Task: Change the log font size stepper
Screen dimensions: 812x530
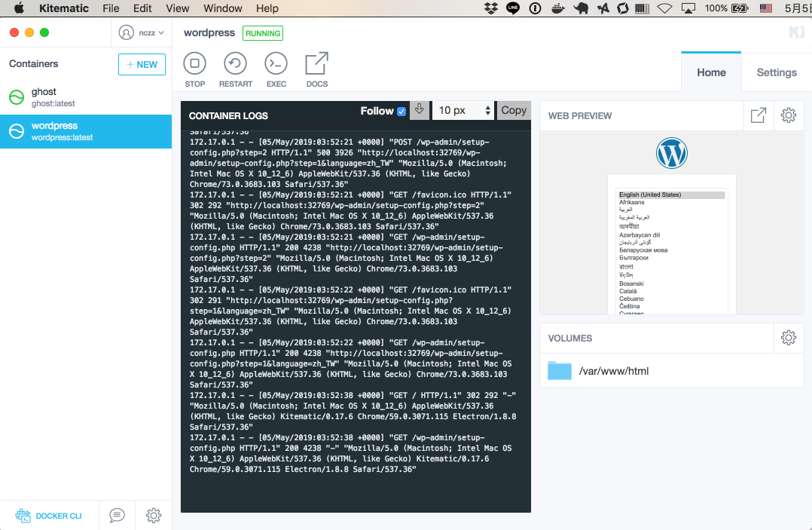Action: point(487,110)
